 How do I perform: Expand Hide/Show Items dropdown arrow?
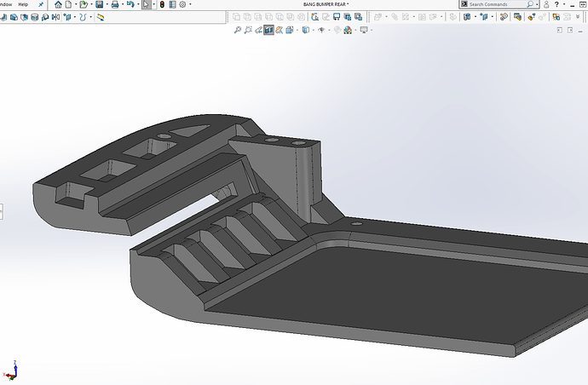[329, 30]
